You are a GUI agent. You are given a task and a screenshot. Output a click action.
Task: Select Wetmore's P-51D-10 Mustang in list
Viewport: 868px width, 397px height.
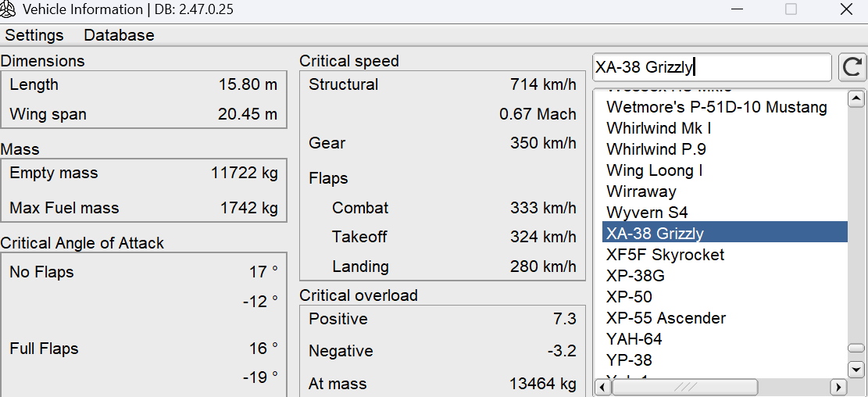click(716, 107)
